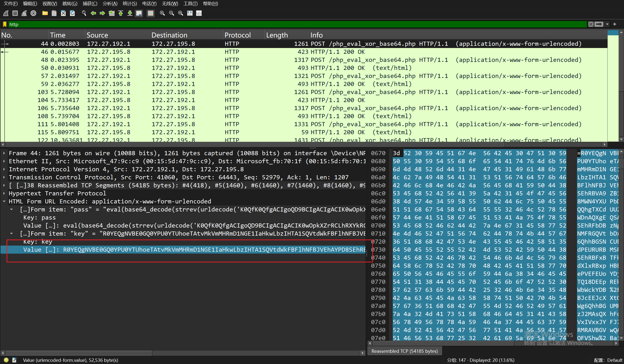624x364 pixels.
Task: Click the Reassembled TCP (54185 bytes) tab
Action: pyautogui.click(x=404, y=351)
